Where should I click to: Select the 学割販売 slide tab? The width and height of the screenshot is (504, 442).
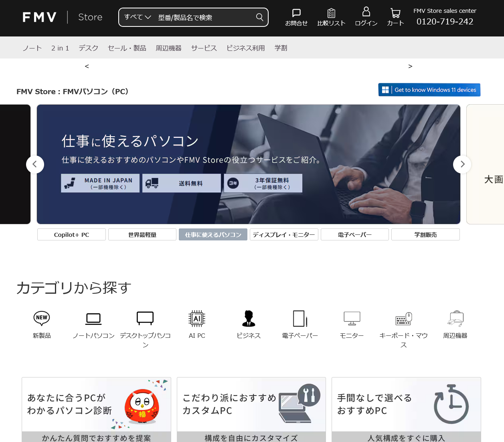pyautogui.click(x=425, y=234)
